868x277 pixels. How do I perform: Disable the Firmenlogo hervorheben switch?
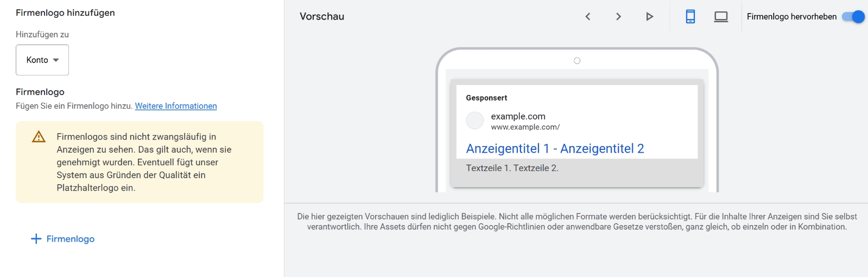[853, 17]
